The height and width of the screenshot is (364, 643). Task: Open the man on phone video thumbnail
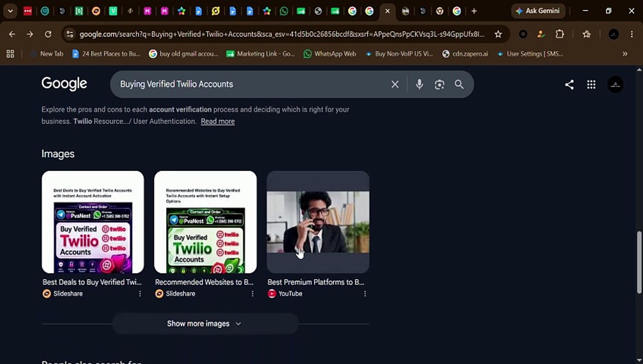318,222
